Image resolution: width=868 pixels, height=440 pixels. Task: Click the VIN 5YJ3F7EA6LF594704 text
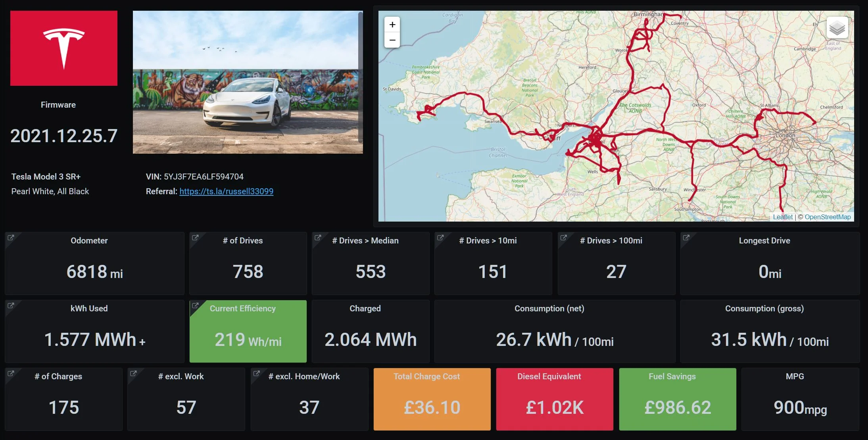coord(195,177)
